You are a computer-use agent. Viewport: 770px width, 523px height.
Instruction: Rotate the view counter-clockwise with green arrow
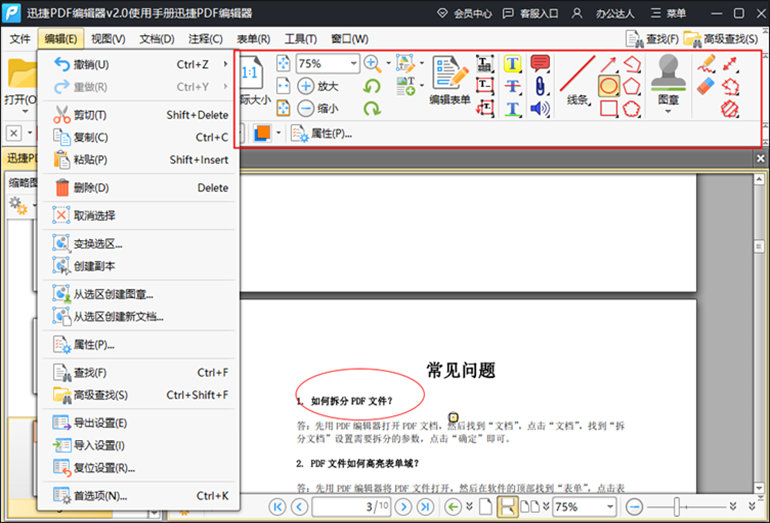[372, 86]
